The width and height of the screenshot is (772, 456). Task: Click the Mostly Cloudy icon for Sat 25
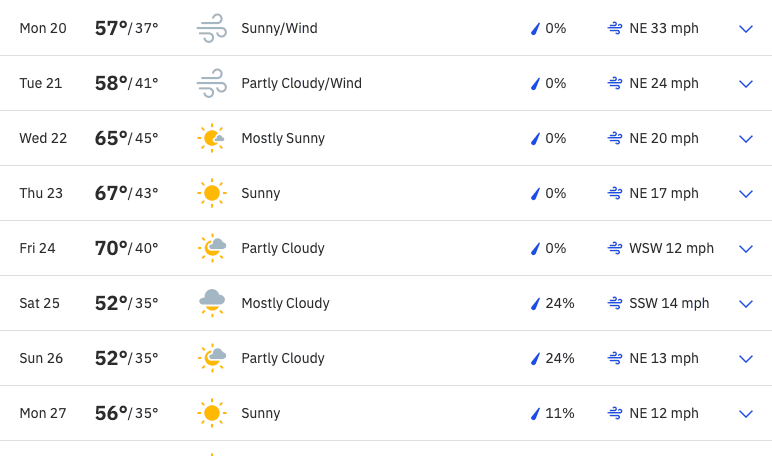212,303
